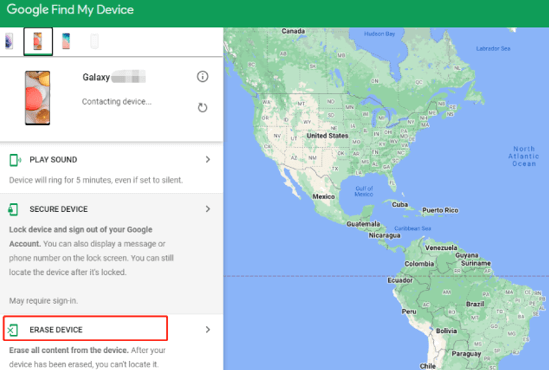Expand the Play Sound option chevron
The image size is (549, 370).
point(208,160)
